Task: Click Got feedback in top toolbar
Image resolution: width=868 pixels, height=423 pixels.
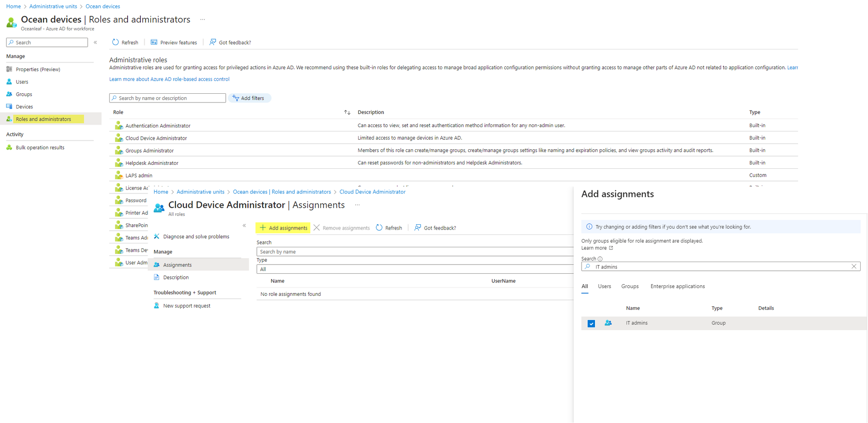Action: click(230, 43)
